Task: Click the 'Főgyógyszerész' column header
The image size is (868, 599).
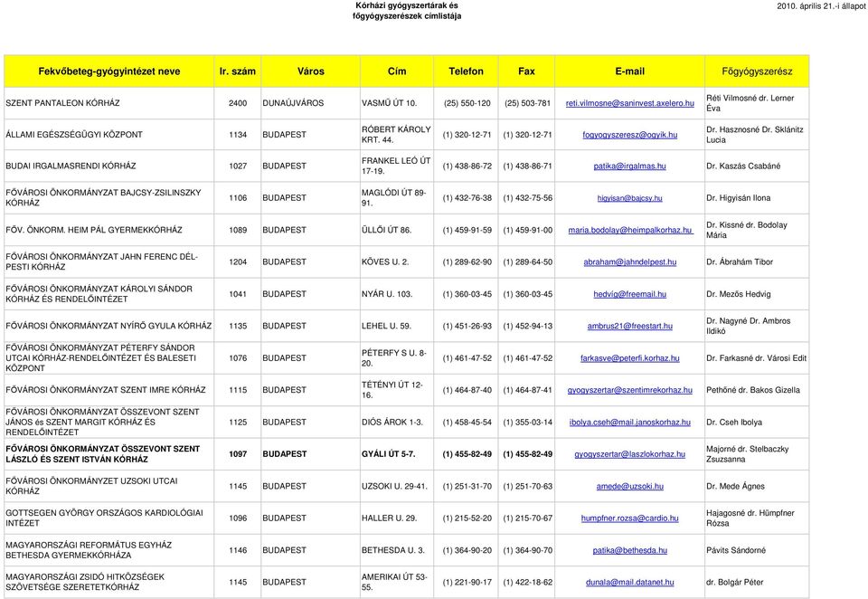Action: (x=757, y=71)
